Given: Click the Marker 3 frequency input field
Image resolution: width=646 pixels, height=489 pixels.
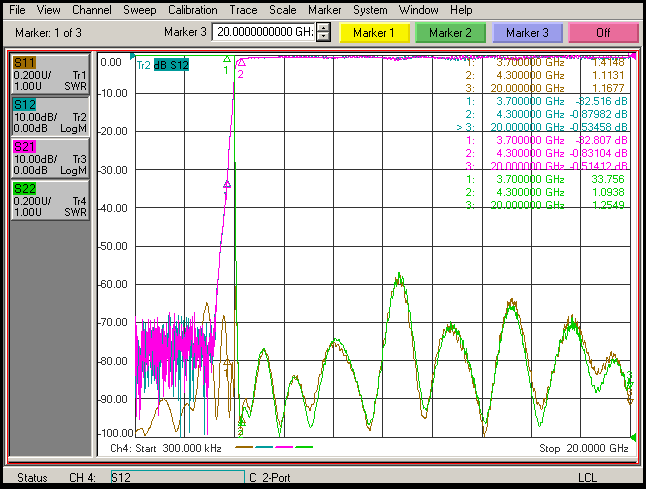Looking at the screenshot, I should (x=263, y=33).
